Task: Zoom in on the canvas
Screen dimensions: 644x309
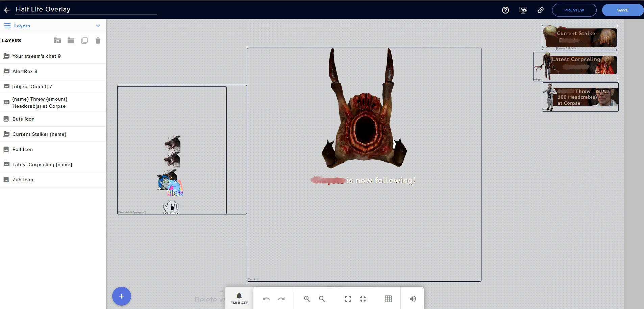Action: [307, 299]
